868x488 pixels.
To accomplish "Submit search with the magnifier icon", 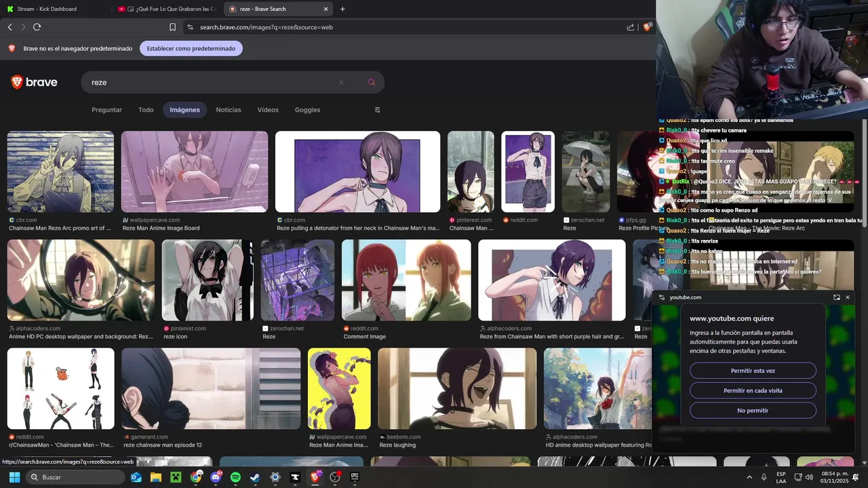I will point(372,82).
